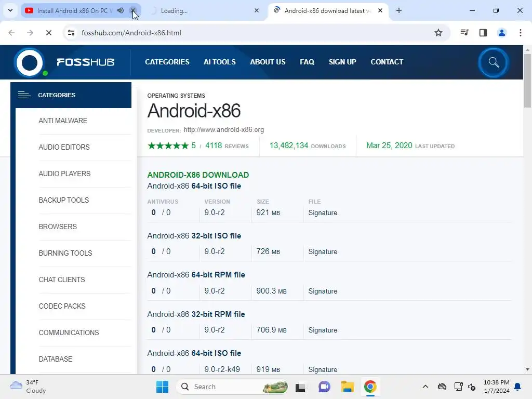The image size is (532, 399).
Task: Open the media control icon in Chrome toolbar
Action: pyautogui.click(x=464, y=33)
